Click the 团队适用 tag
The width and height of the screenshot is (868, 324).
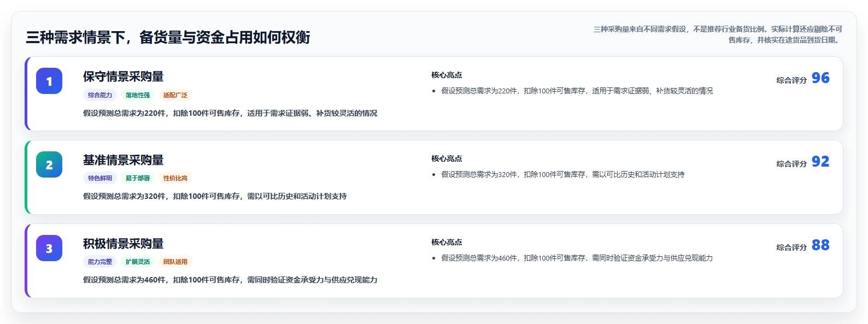point(175,262)
